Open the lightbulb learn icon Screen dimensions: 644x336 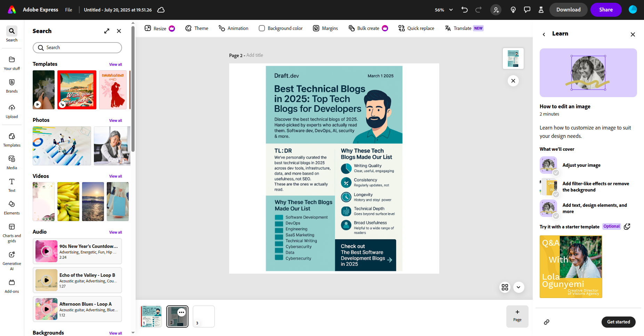[513, 10]
